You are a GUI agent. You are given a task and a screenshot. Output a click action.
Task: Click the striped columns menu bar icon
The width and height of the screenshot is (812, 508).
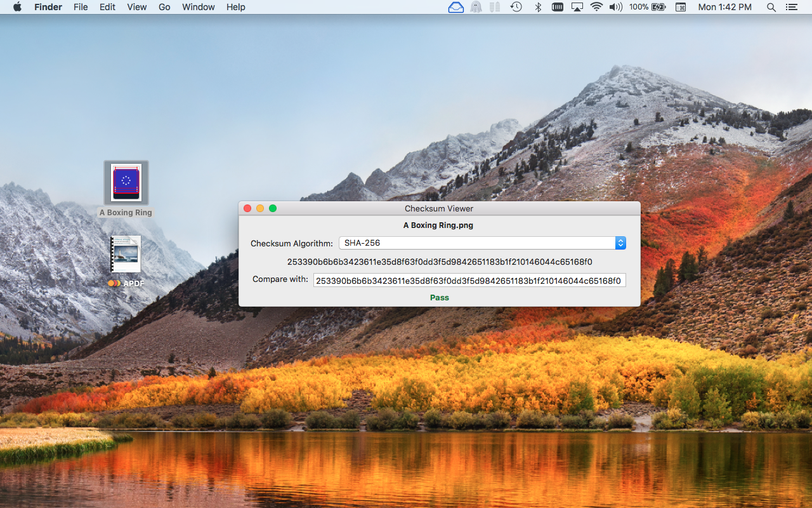click(495, 7)
